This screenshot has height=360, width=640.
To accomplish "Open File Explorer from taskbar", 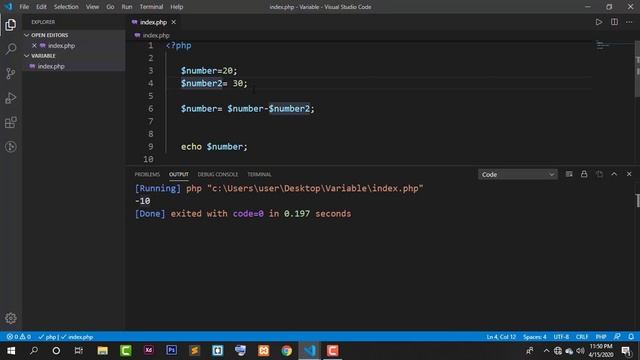I will pos(102,351).
